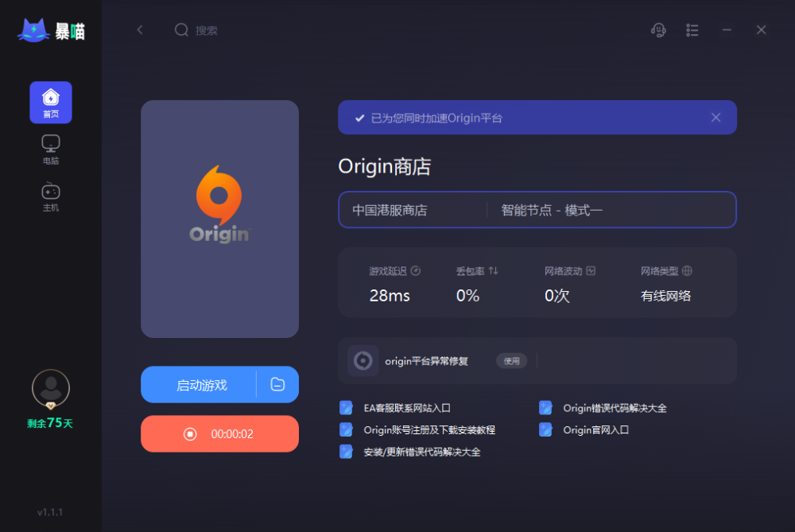Open the Origin官网入口 link
The width and height of the screenshot is (795, 532).
(x=596, y=430)
